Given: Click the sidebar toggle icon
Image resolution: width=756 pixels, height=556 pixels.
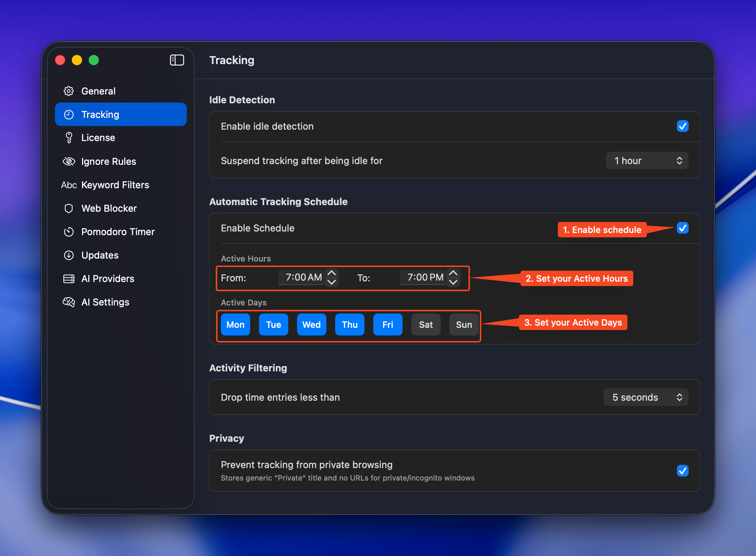Looking at the screenshot, I should pos(177,60).
